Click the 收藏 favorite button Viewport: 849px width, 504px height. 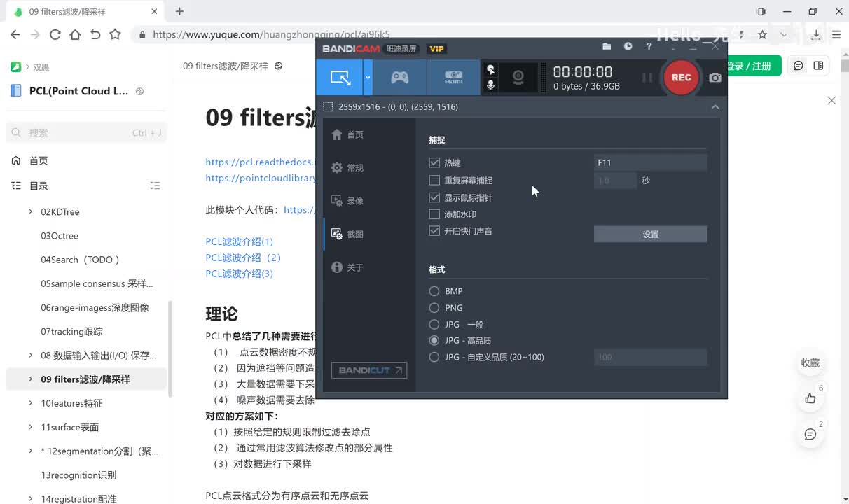(x=810, y=363)
